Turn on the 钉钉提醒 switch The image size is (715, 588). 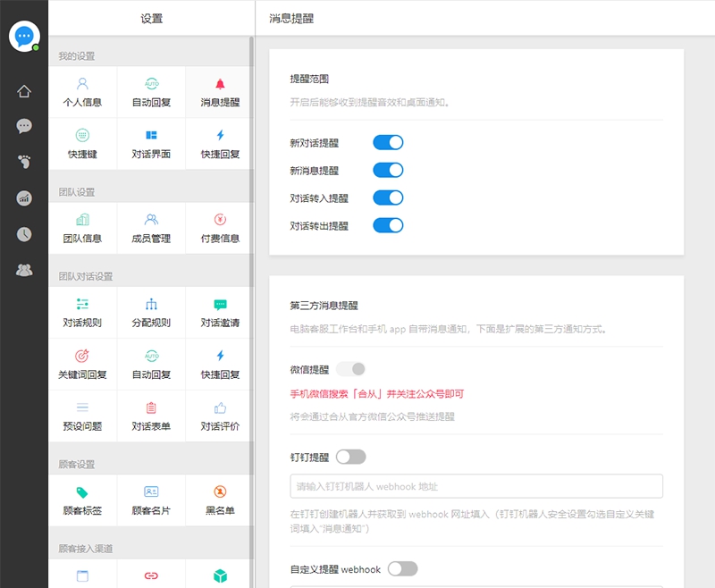click(x=351, y=456)
